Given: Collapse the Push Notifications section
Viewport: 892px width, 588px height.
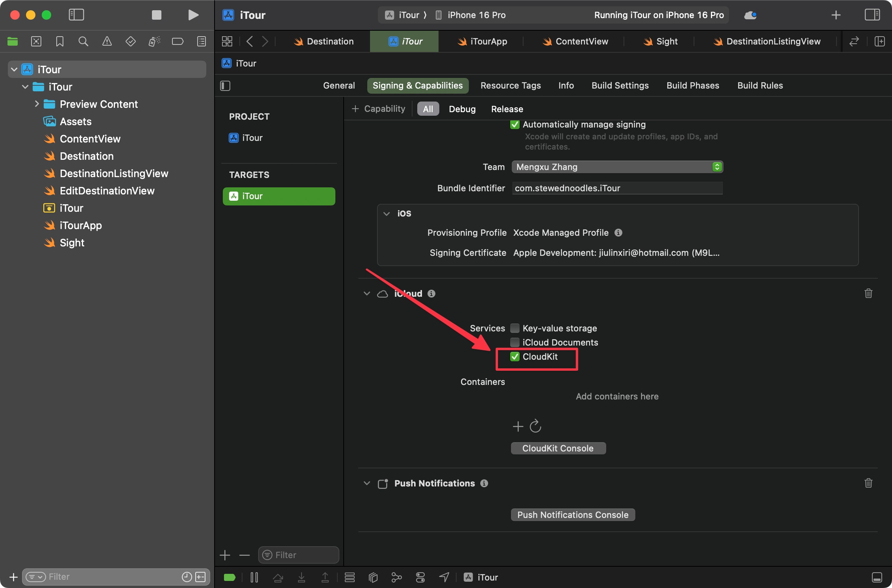Looking at the screenshot, I should 367,483.
